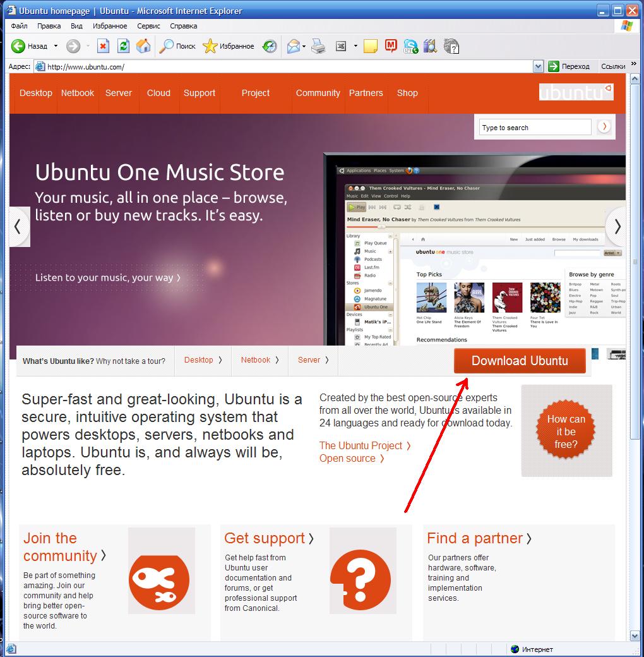This screenshot has height=657, width=644.
Task: Click the vertical scrollbar up arrow
Action: click(x=635, y=79)
